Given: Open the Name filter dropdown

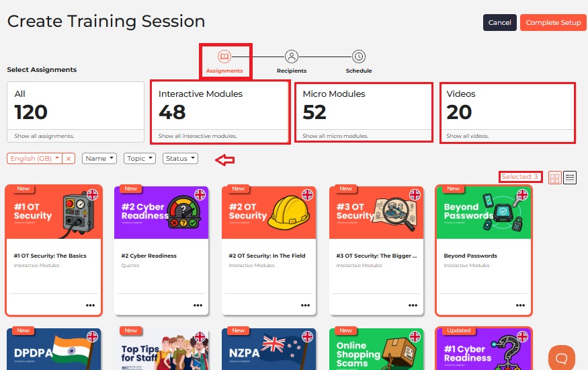Looking at the screenshot, I should pyautogui.click(x=99, y=158).
